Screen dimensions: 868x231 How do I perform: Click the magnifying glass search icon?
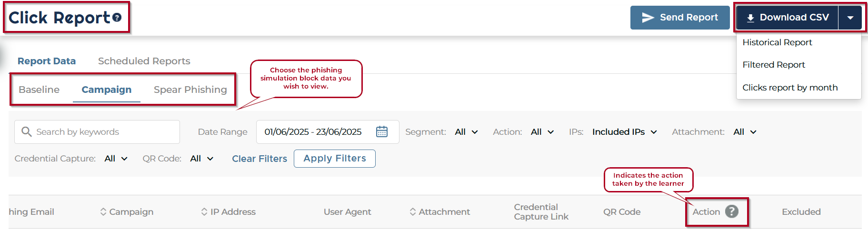[27, 131]
